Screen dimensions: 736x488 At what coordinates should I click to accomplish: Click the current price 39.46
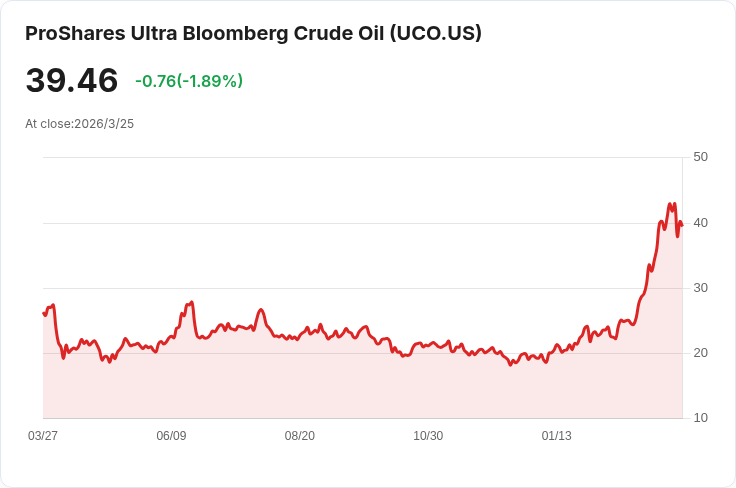tap(72, 80)
